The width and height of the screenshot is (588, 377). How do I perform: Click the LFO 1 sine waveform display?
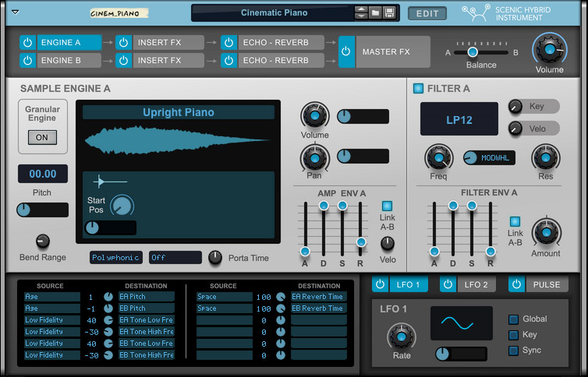[461, 322]
